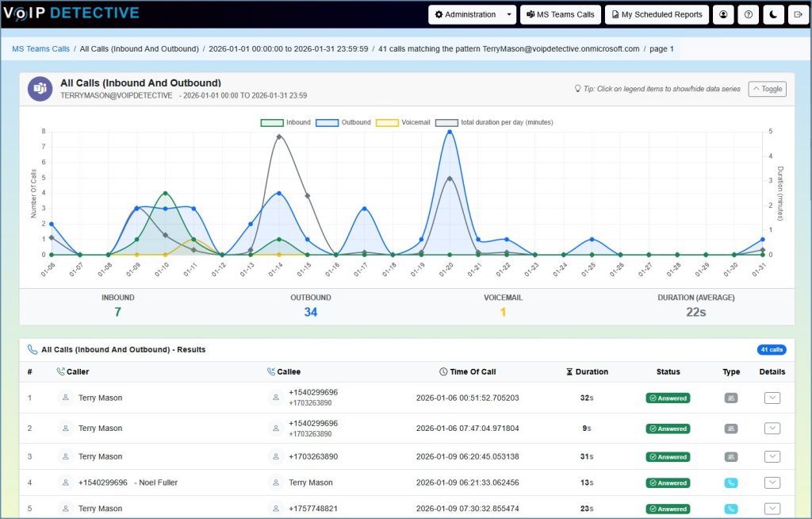The image size is (812, 519).
Task: Click the Toggle button on chart panel
Action: click(767, 89)
